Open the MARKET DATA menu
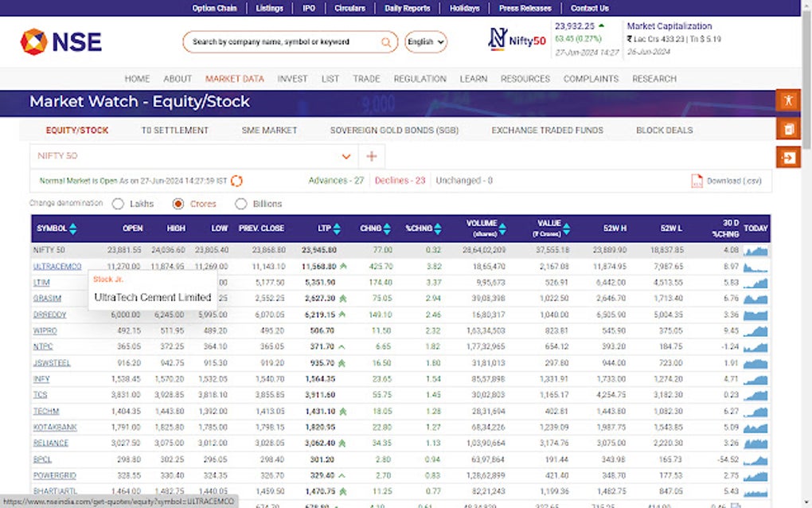The height and width of the screenshot is (508, 812). click(234, 79)
